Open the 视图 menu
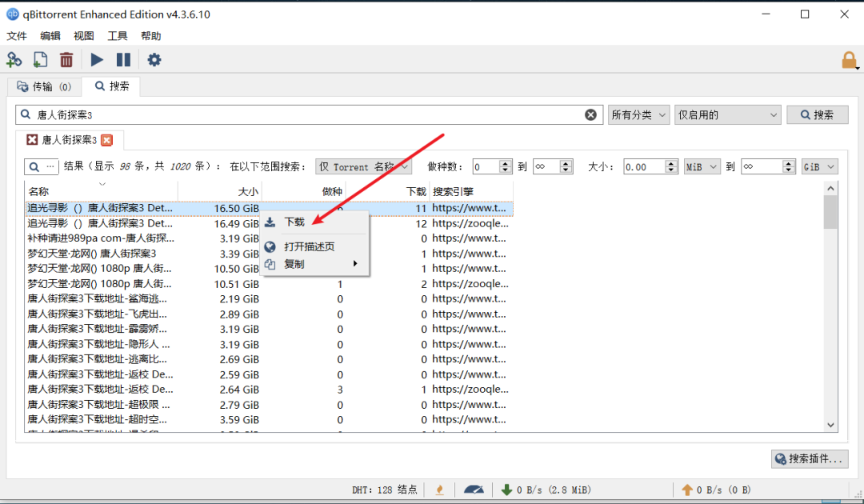Image resolution: width=864 pixels, height=504 pixels. point(84,36)
